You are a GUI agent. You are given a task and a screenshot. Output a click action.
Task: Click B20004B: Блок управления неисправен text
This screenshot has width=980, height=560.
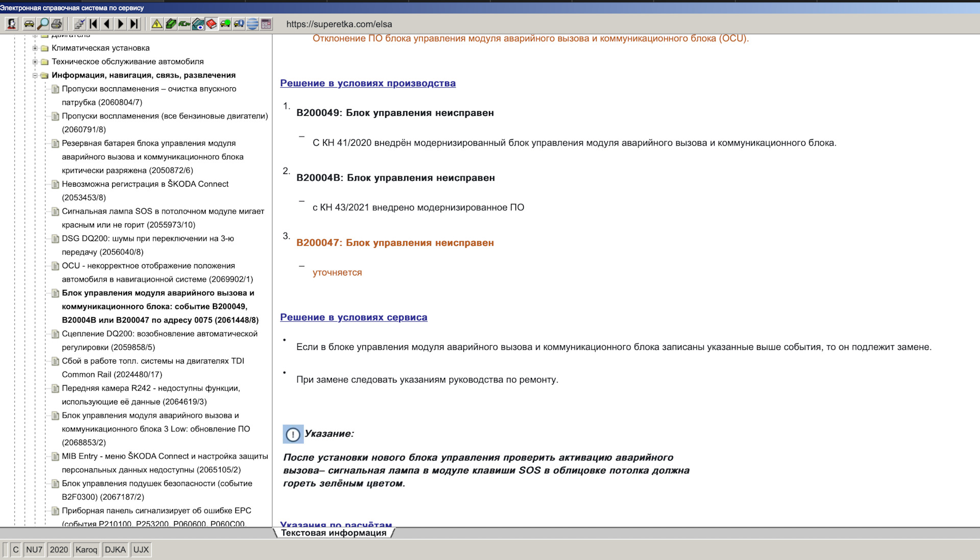tap(396, 177)
